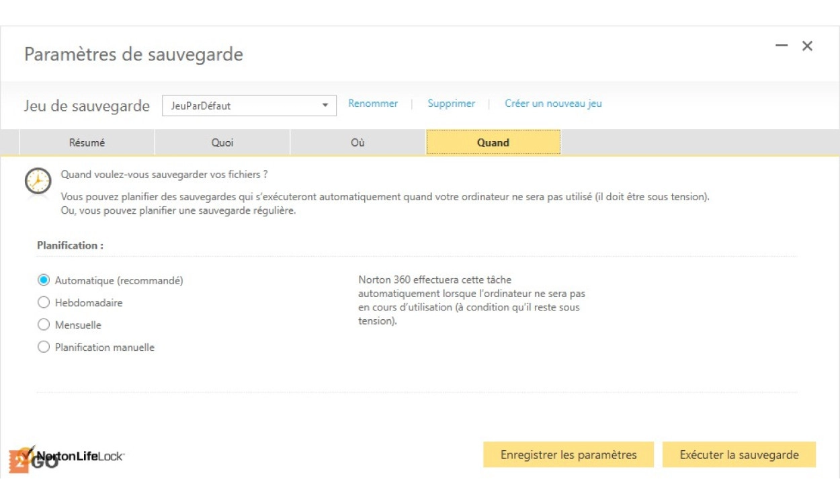Close the Paramètres de sauvegarde window
The image size is (840, 504).
click(x=807, y=46)
